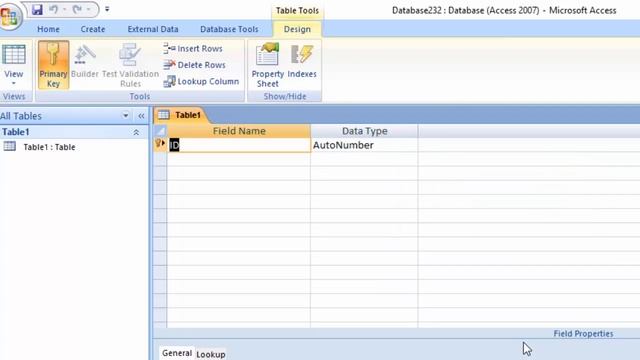Image resolution: width=640 pixels, height=360 pixels.
Task: Insert Rows into the table design
Action: pos(193,49)
